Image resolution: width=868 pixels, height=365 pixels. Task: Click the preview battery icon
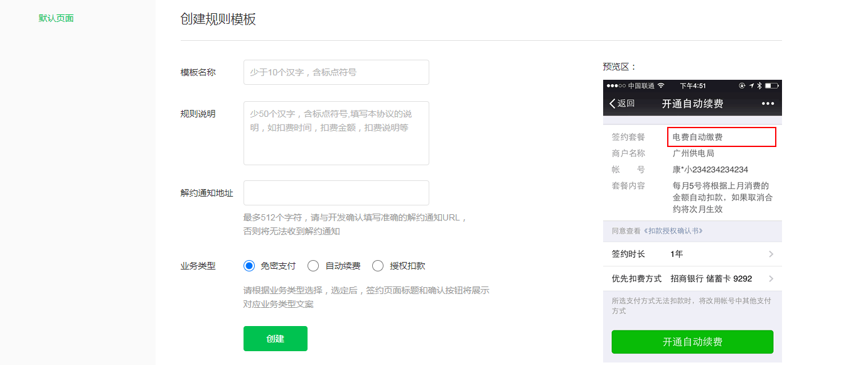772,85
